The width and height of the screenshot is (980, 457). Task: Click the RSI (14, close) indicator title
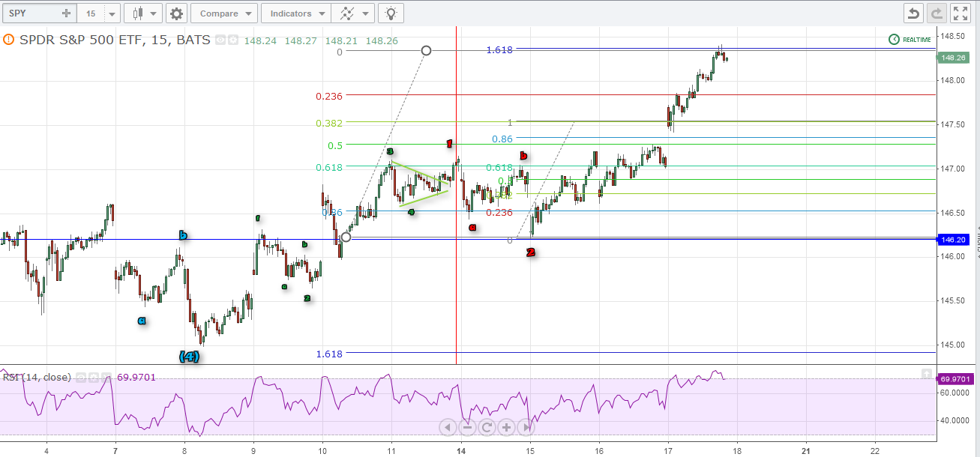tap(37, 378)
